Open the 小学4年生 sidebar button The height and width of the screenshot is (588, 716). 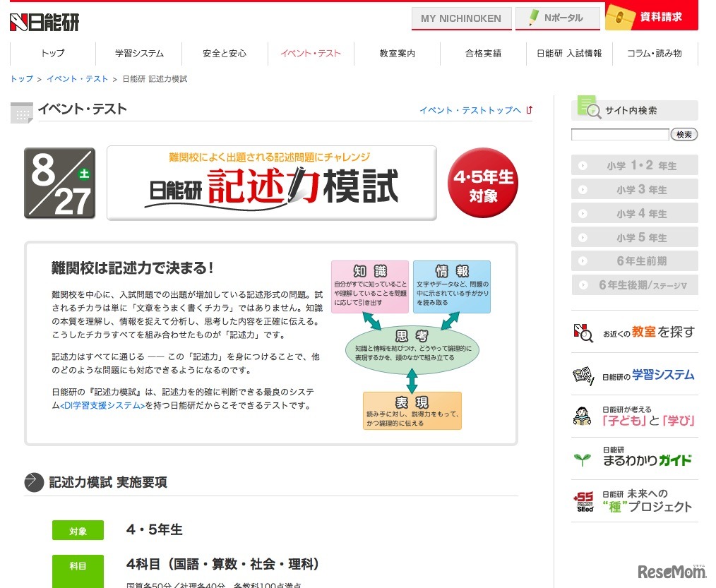pos(635,213)
